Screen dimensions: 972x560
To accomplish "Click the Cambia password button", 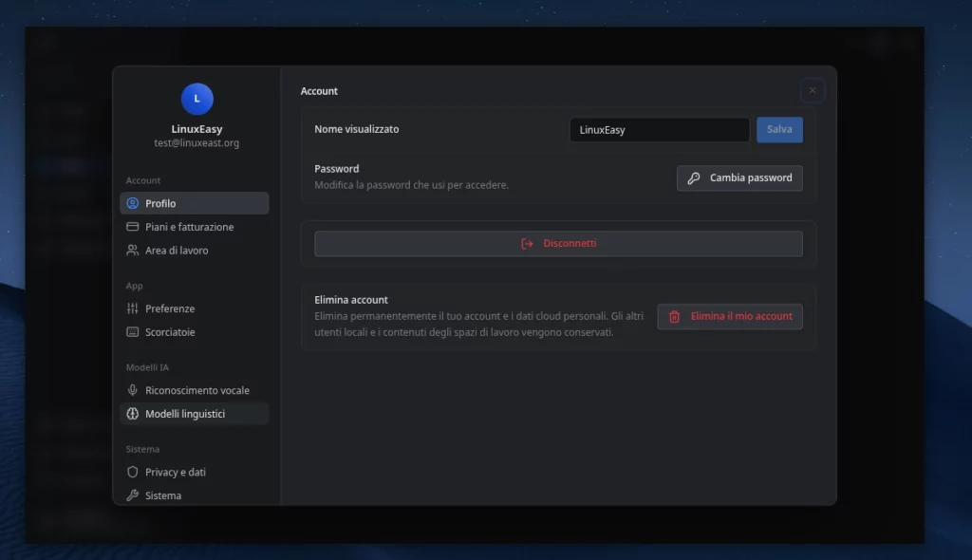I will (739, 178).
